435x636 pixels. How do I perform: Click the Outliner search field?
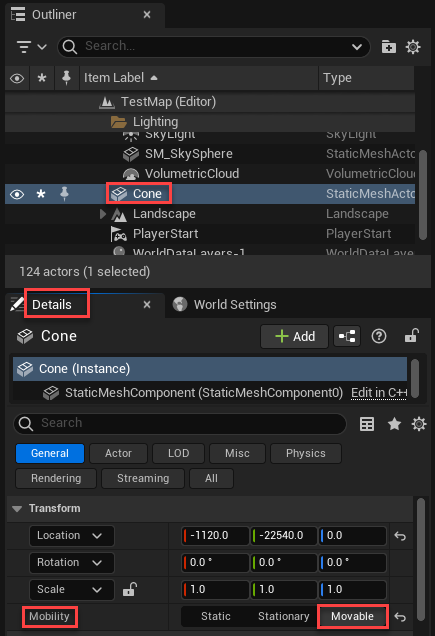(213, 47)
